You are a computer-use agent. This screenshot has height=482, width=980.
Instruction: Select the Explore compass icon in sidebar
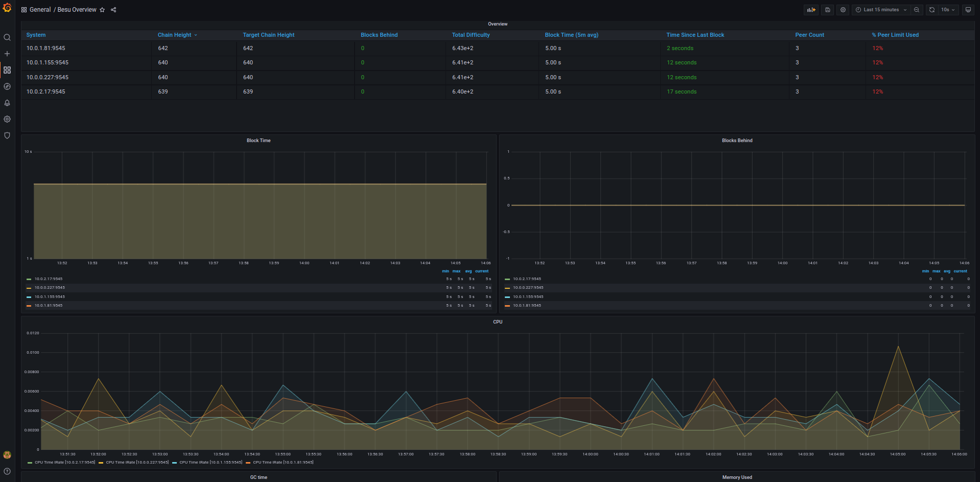coord(7,86)
